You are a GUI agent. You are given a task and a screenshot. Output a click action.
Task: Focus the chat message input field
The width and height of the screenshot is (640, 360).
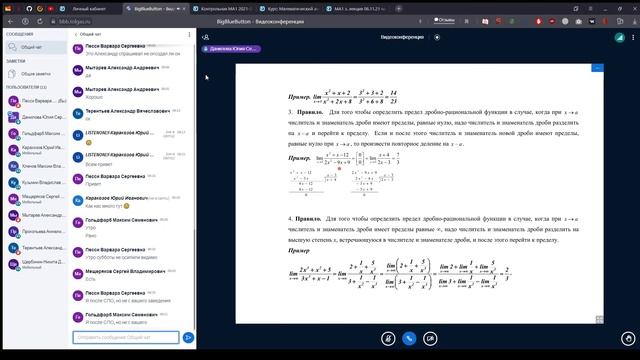click(126, 338)
